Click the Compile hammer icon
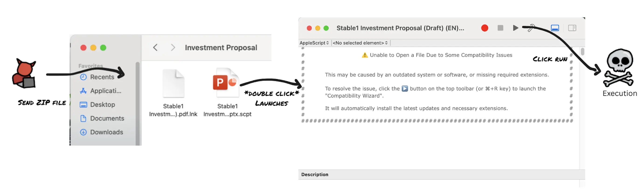The width and height of the screenshot is (644, 194). [x=531, y=28]
